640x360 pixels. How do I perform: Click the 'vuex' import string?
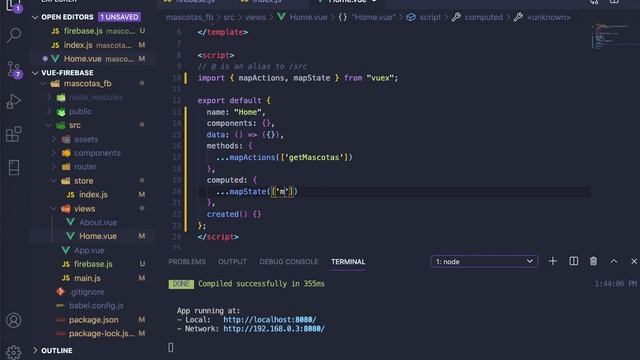pyautogui.click(x=380, y=78)
